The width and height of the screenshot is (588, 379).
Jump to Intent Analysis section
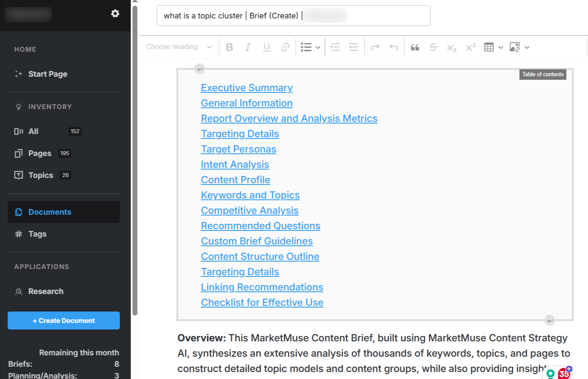coord(235,165)
